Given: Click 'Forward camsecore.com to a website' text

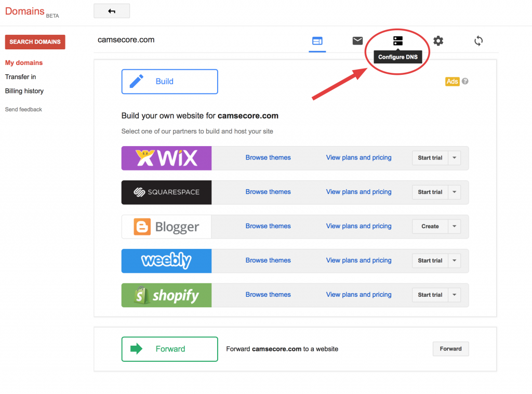Looking at the screenshot, I should click(282, 349).
